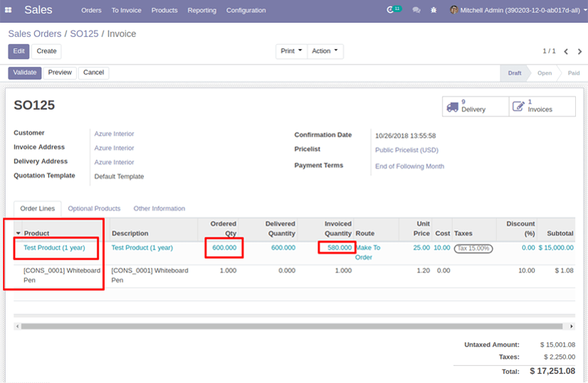Open the Reporting menu

201,11
